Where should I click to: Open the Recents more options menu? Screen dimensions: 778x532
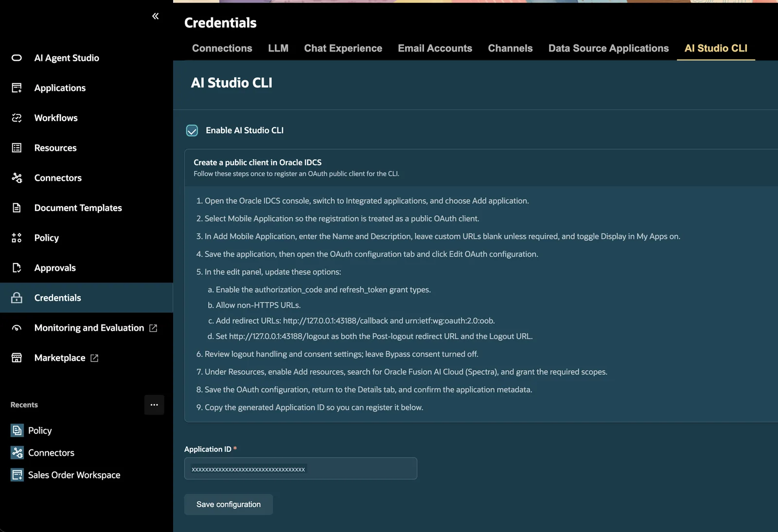pyautogui.click(x=154, y=405)
